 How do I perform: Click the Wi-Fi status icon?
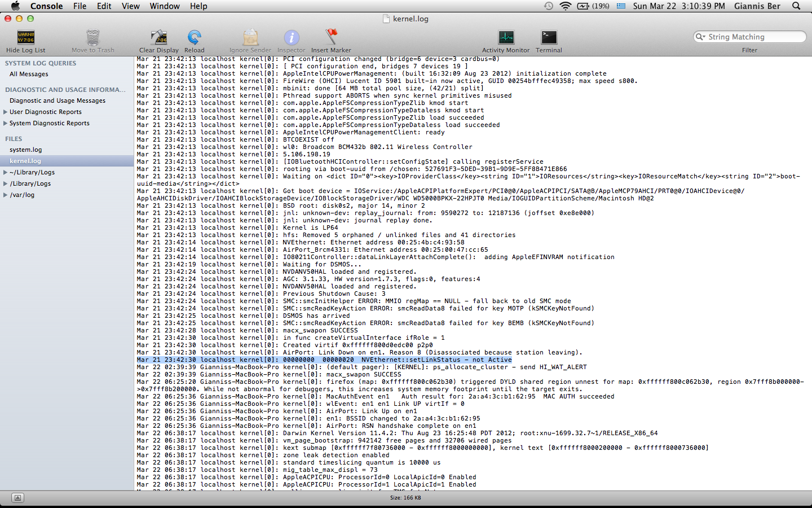coord(565,6)
